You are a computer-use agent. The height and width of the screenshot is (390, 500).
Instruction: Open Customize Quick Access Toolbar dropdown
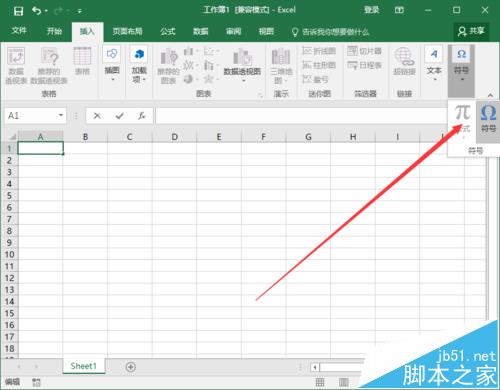click(80, 11)
